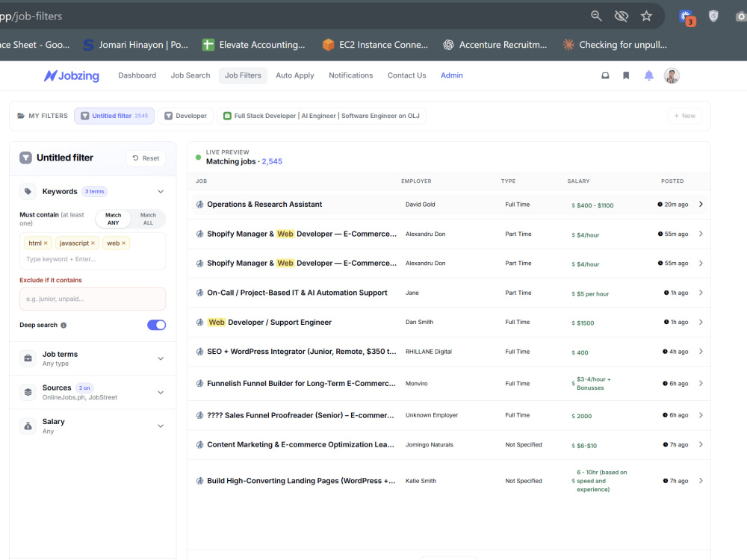The height and width of the screenshot is (560, 747).
Task: Click the Jobzing logo
Action: [x=72, y=75]
